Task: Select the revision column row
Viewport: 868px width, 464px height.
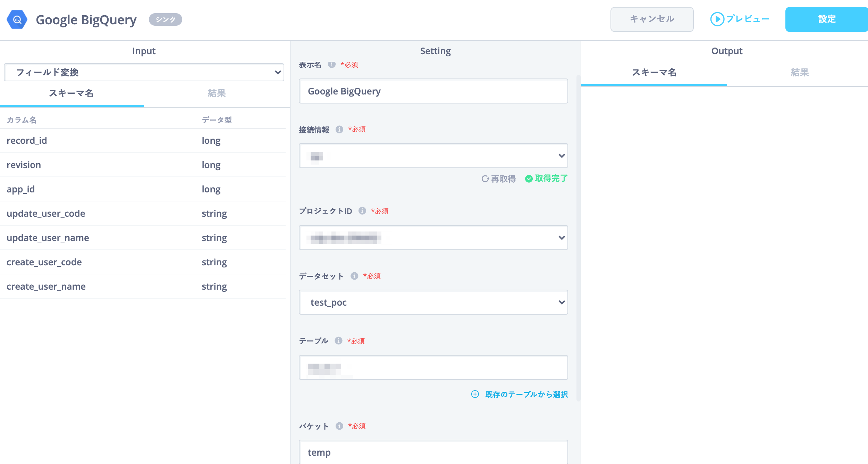Action: [x=143, y=165]
